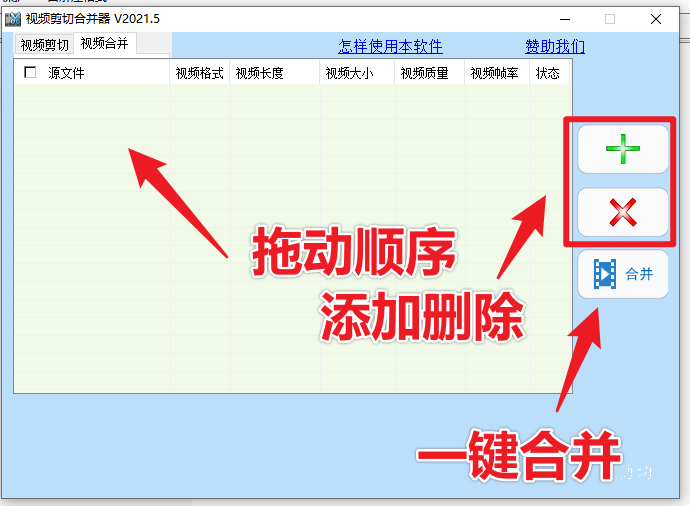Click the 状态 column header
Image resolution: width=690 pixels, height=506 pixels.
pyautogui.click(x=550, y=73)
